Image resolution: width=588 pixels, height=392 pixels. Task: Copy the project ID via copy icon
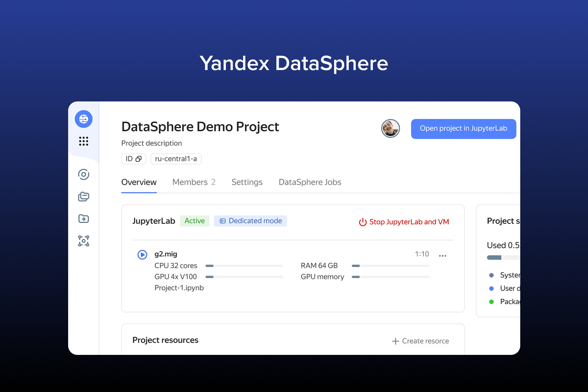pyautogui.click(x=139, y=159)
